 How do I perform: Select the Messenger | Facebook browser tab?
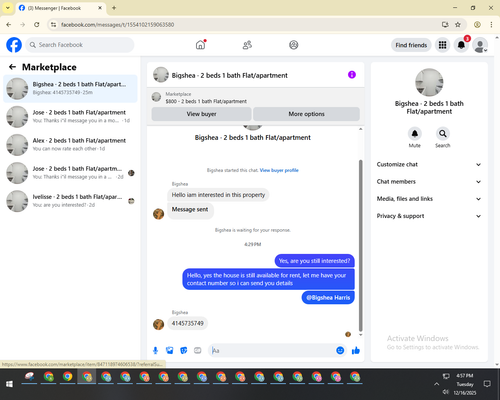[x=60, y=8]
